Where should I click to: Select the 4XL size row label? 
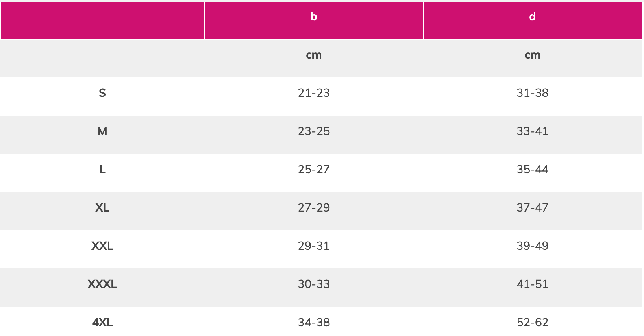102,323
